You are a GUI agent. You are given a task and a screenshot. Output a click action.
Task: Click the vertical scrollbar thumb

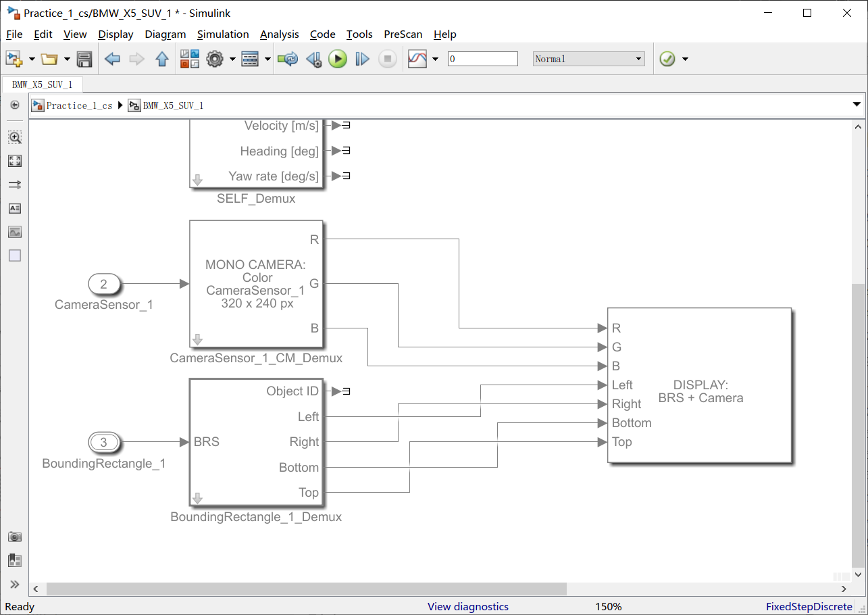tap(858, 424)
